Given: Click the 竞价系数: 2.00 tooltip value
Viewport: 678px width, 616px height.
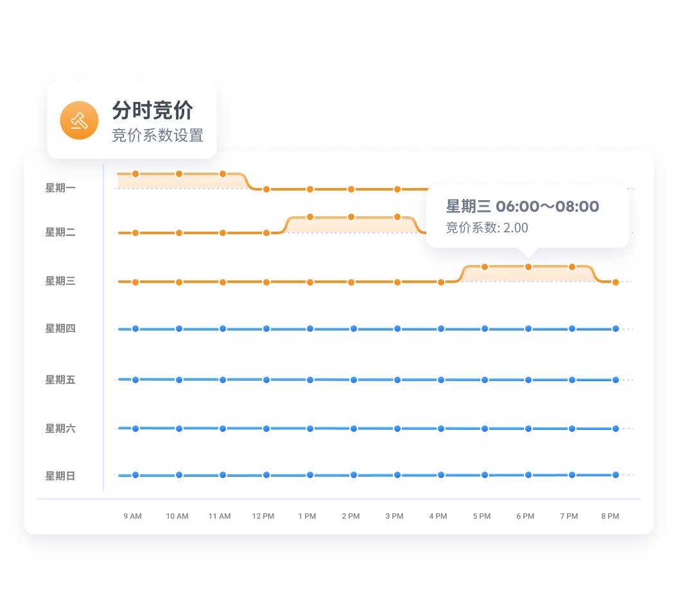Looking at the screenshot, I should pos(487,228).
